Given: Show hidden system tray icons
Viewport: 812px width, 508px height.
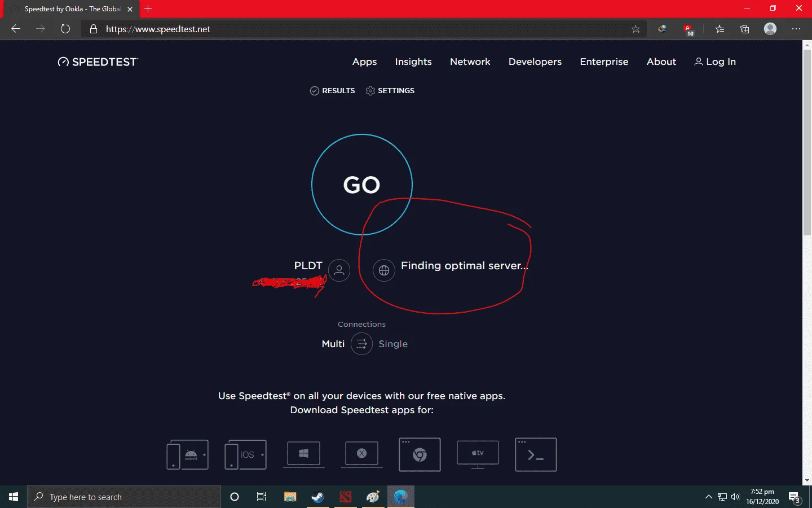Looking at the screenshot, I should coord(709,497).
